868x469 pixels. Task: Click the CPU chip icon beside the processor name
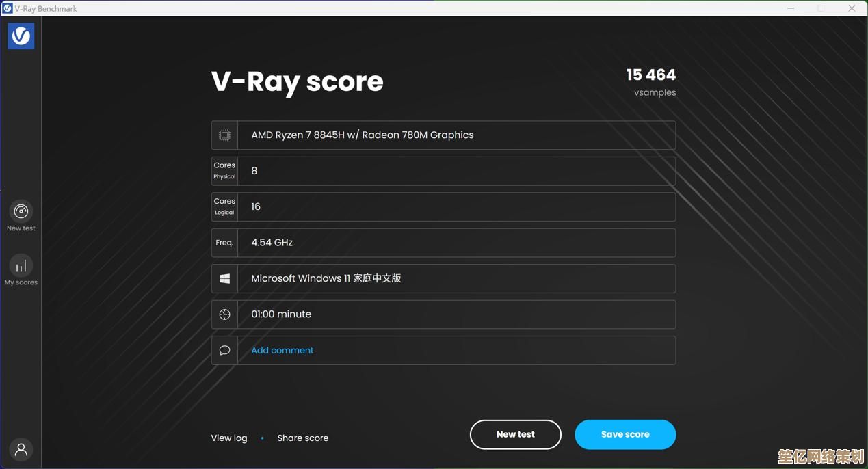click(x=224, y=135)
